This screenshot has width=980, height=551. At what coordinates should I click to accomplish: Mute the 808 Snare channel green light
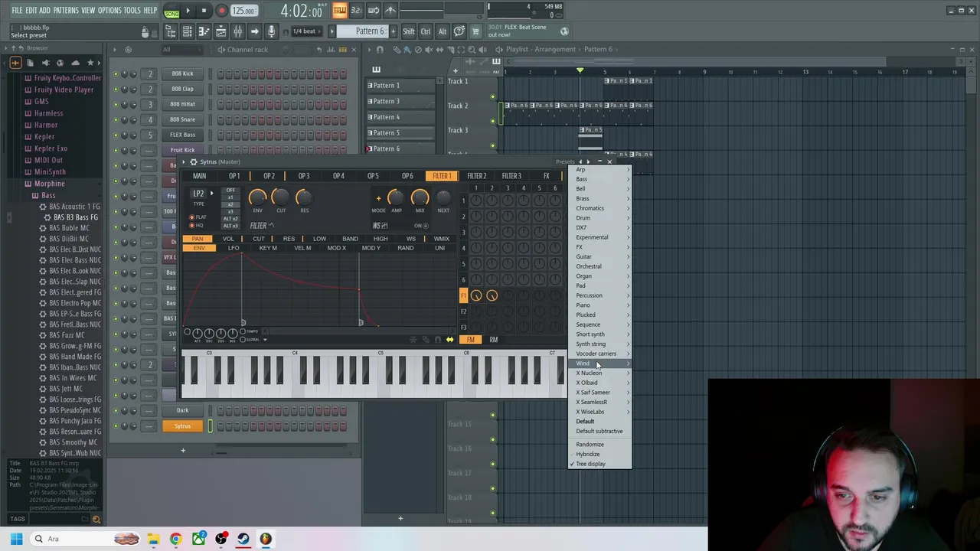pyautogui.click(x=116, y=120)
